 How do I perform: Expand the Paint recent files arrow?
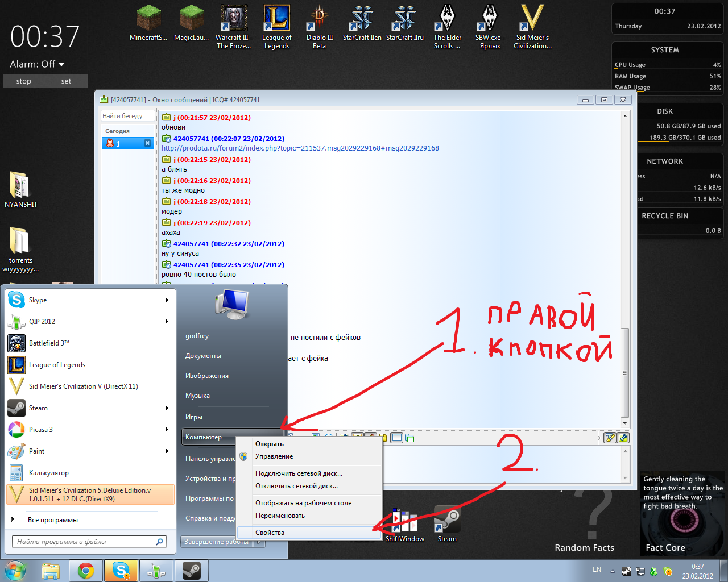pos(167,451)
